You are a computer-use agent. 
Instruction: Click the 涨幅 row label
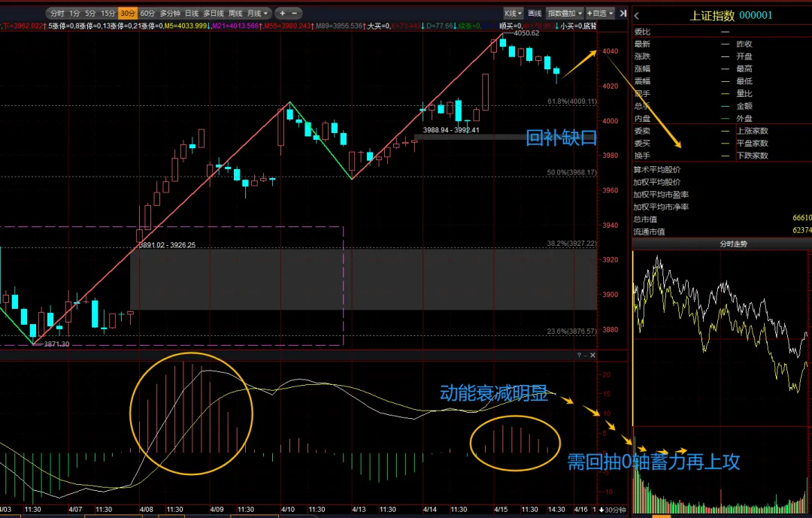pos(642,69)
